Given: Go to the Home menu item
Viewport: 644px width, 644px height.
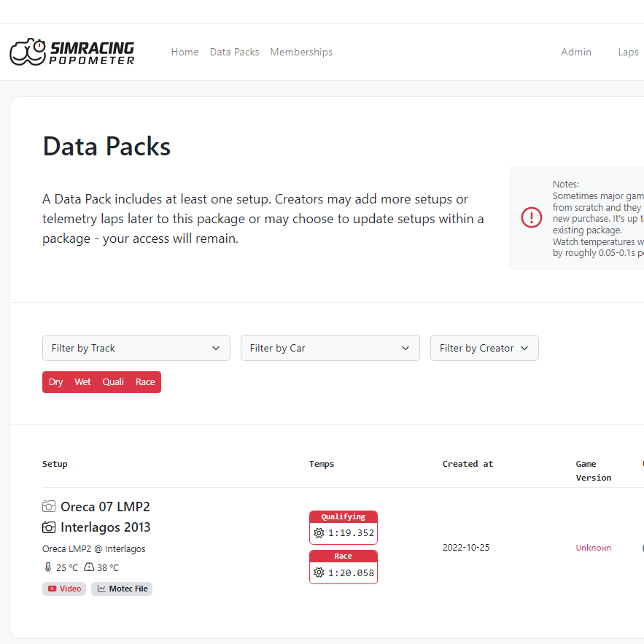Looking at the screenshot, I should click(x=185, y=52).
